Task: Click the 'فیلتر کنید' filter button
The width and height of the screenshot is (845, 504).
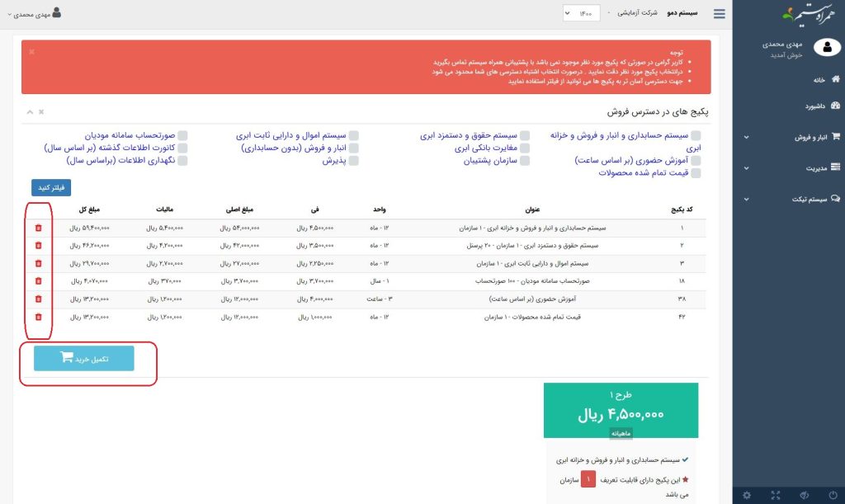Action: 51,187
